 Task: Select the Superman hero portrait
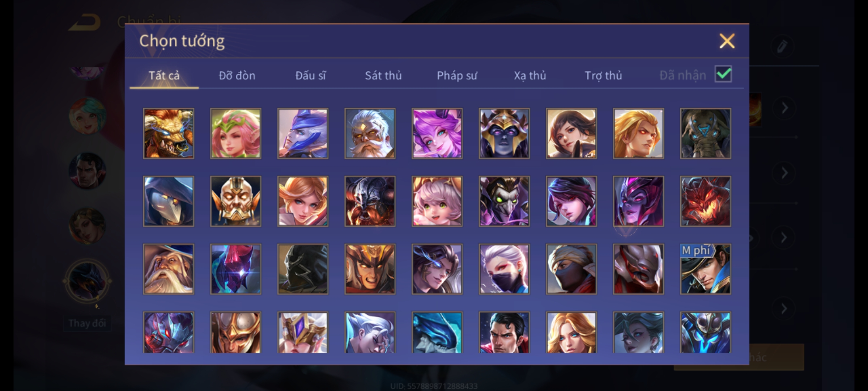coord(504,332)
